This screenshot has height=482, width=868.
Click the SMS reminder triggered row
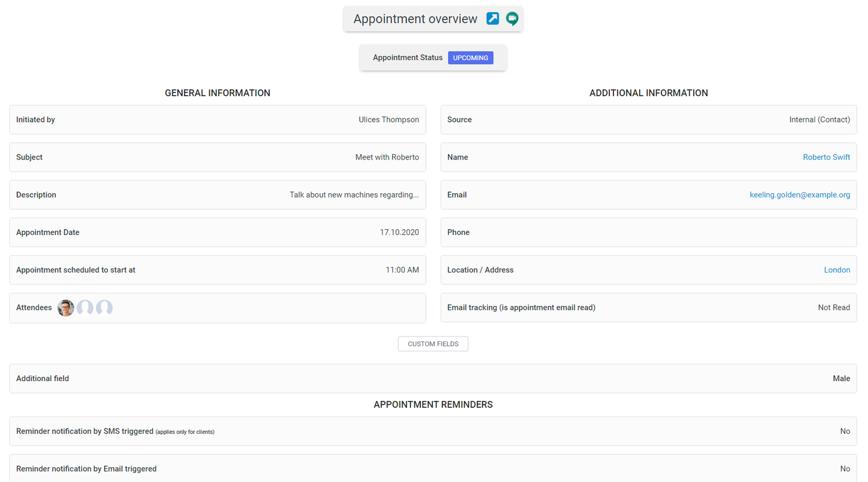[433, 432]
